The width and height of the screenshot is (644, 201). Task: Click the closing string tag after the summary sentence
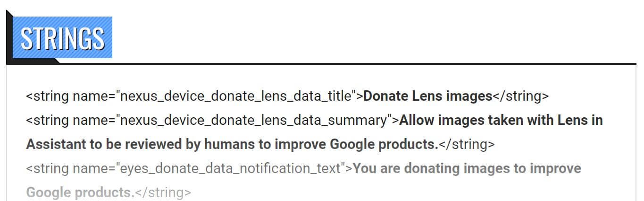point(467,145)
